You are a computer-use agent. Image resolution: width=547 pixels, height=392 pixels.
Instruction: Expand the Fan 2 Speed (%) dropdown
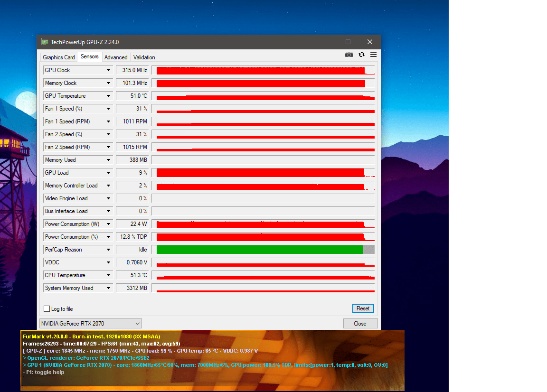tap(108, 134)
